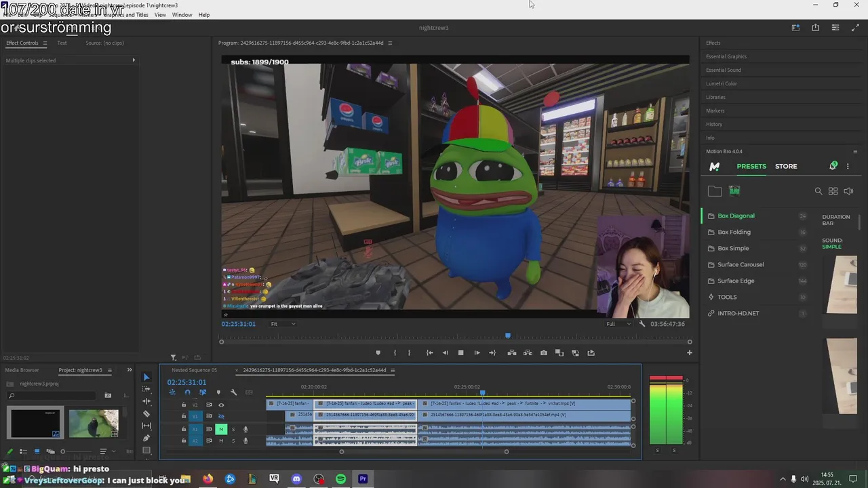Toggle the V2 track lock

(184, 405)
